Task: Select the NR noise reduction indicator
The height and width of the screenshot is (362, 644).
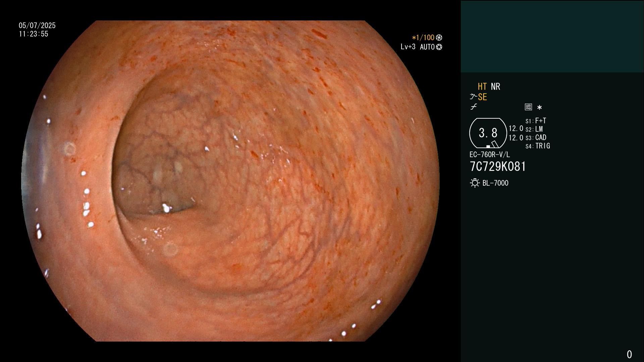Action: [495, 86]
